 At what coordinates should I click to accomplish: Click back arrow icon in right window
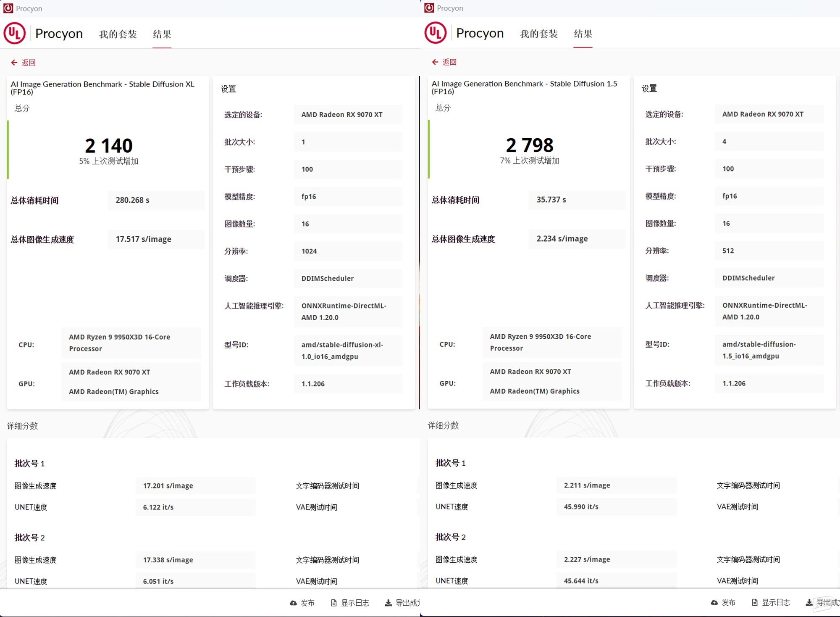coord(435,62)
